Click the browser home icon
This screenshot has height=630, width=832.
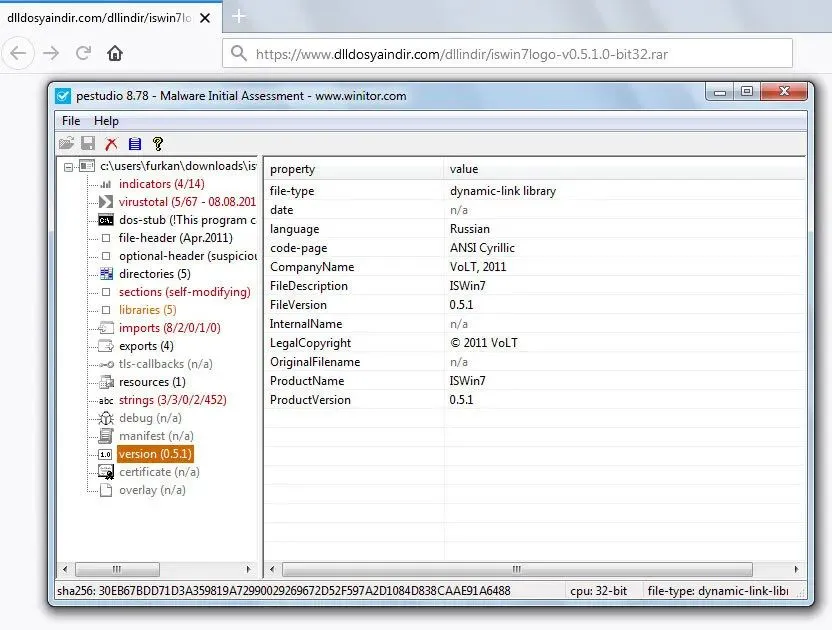coord(116,53)
